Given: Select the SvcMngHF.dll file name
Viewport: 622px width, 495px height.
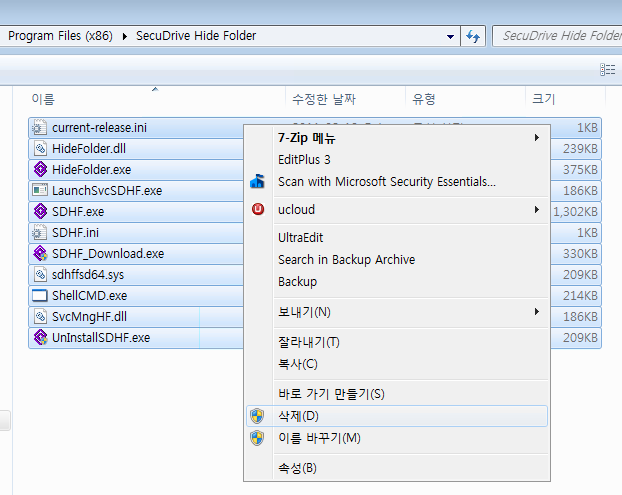Looking at the screenshot, I should click(89, 317).
